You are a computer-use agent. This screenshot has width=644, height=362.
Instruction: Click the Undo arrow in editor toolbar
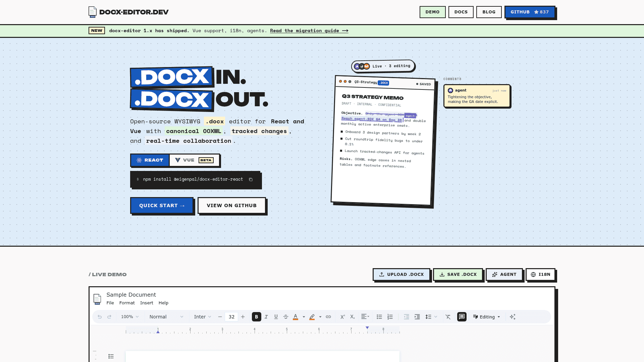pyautogui.click(x=100, y=317)
